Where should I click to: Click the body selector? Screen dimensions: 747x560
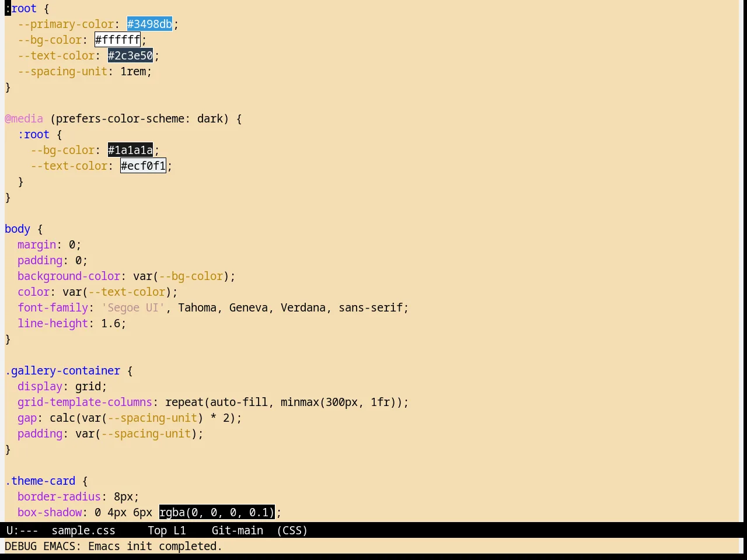18,229
